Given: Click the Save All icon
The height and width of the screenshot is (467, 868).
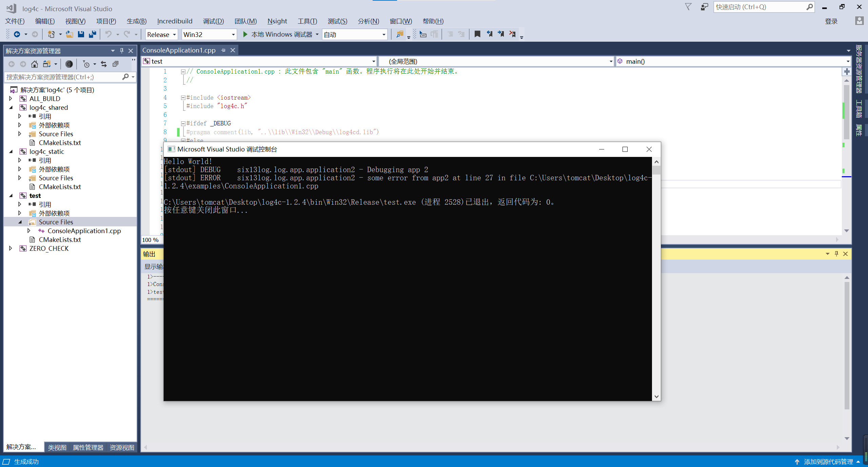Looking at the screenshot, I should click(92, 34).
